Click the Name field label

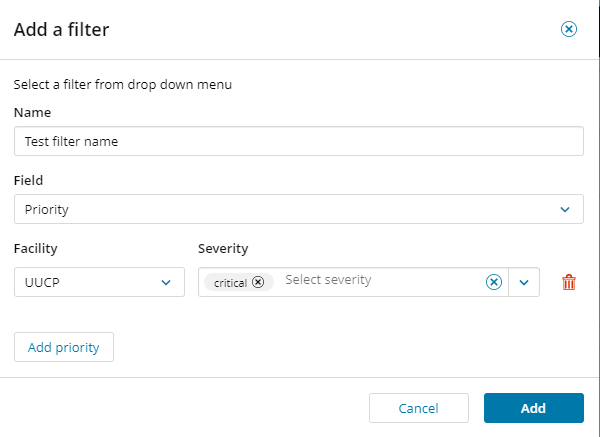(32, 112)
